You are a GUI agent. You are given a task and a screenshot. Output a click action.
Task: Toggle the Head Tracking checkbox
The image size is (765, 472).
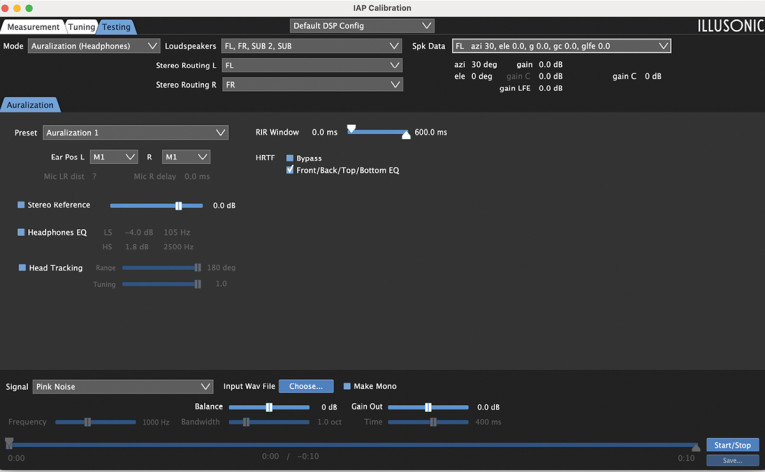coord(21,268)
